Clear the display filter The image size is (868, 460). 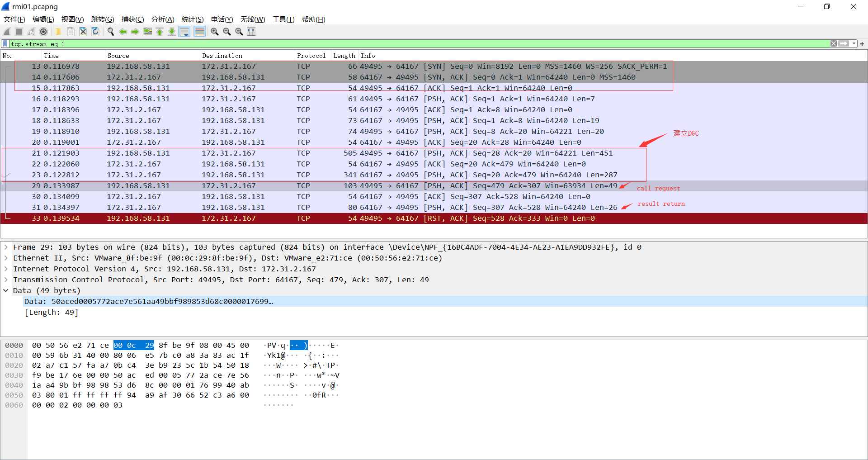pos(834,44)
